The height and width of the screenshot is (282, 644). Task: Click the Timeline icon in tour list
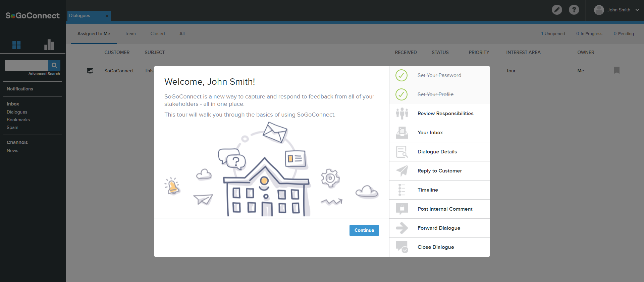click(401, 190)
